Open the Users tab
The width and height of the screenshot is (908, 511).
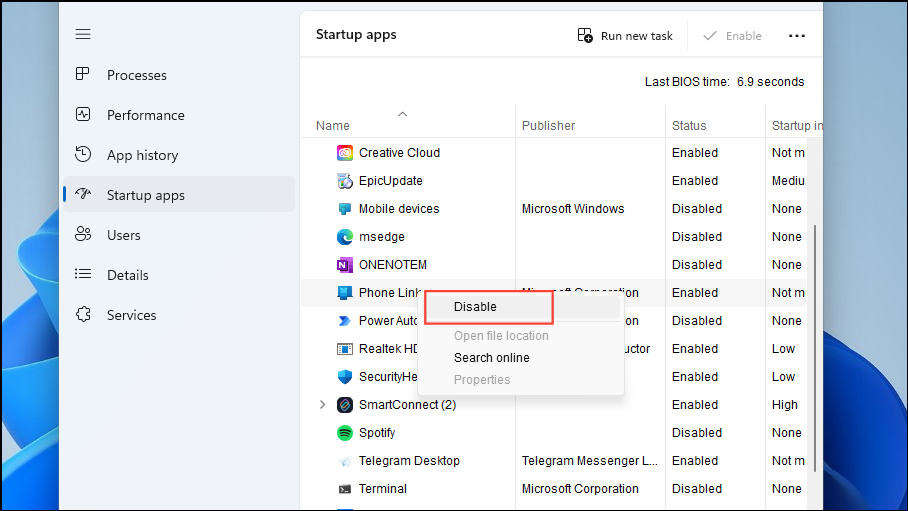179,235
